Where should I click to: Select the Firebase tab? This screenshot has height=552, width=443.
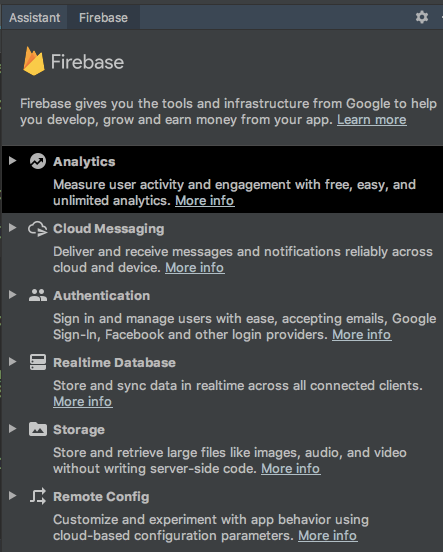(104, 18)
